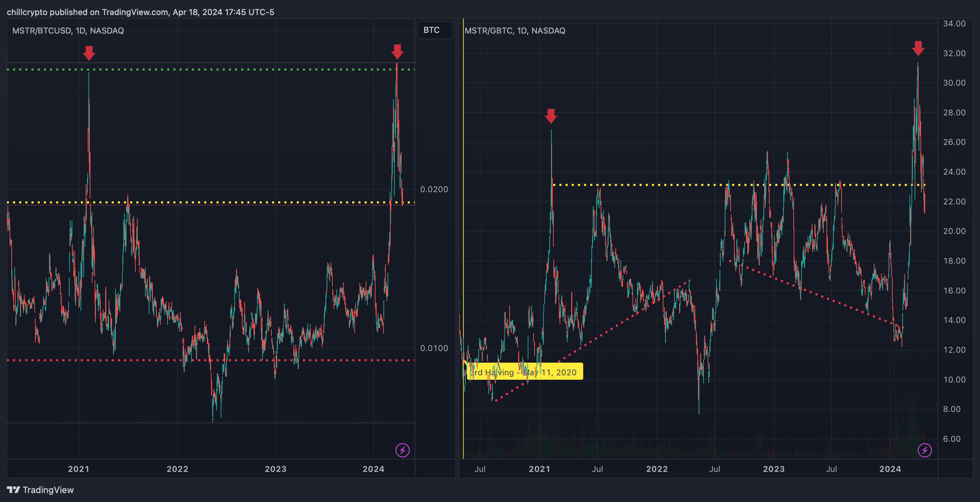Click the 28.00 price axis label

click(x=954, y=113)
